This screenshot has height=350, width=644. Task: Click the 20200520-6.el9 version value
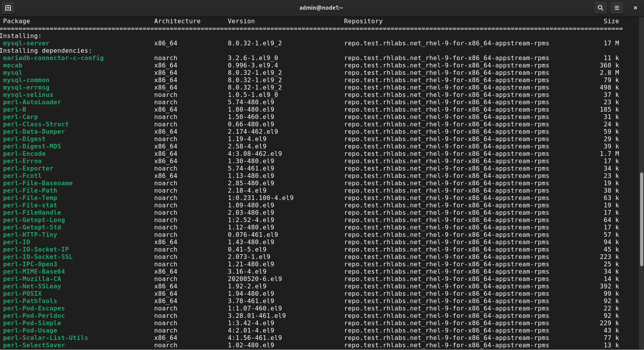(255, 279)
